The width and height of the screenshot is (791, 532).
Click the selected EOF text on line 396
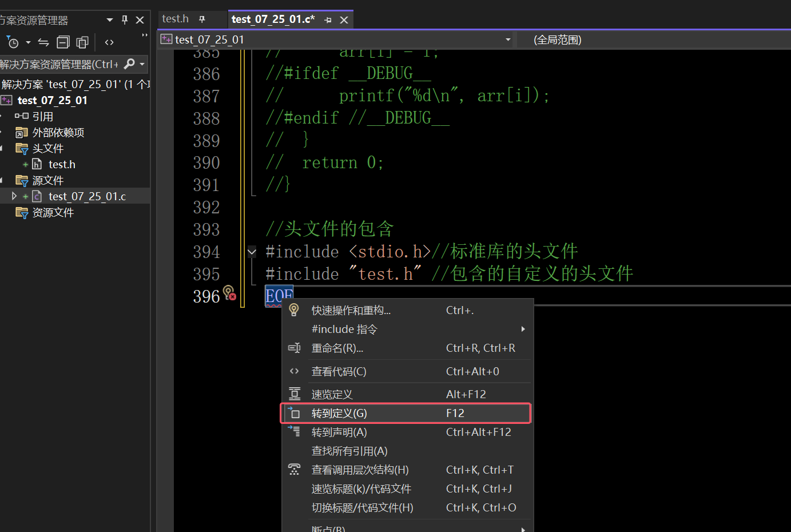coord(279,296)
